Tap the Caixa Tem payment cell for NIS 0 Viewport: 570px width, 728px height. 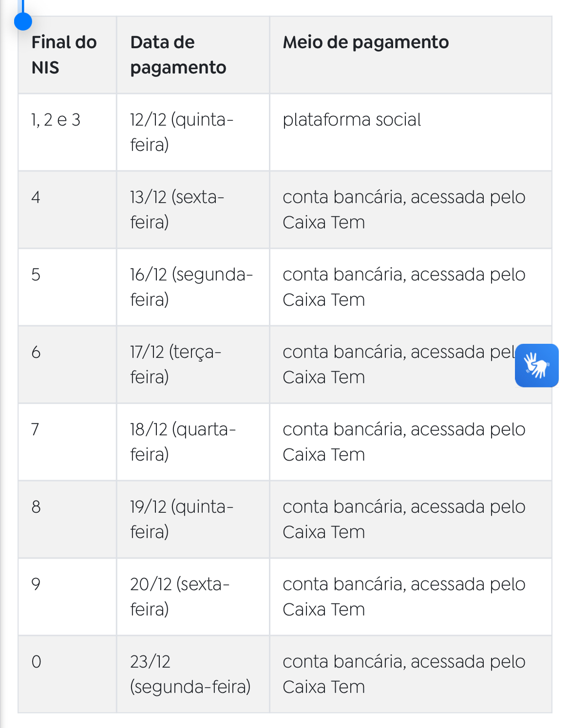click(x=411, y=674)
